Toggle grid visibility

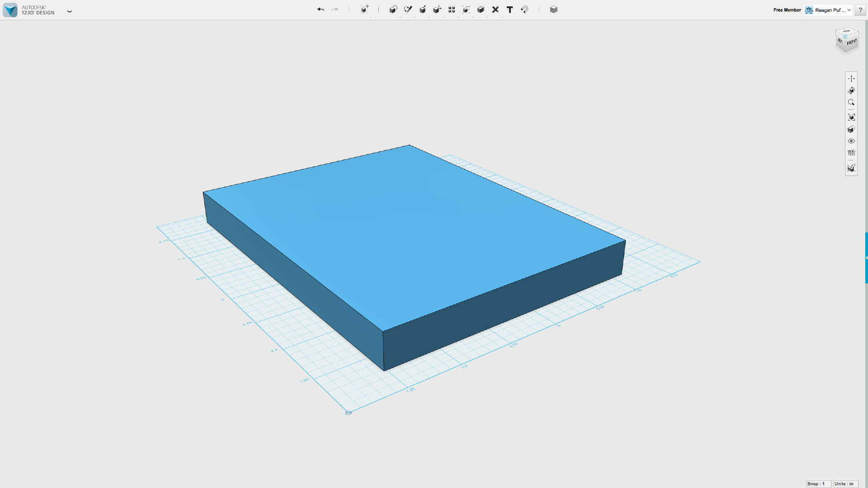click(x=851, y=153)
